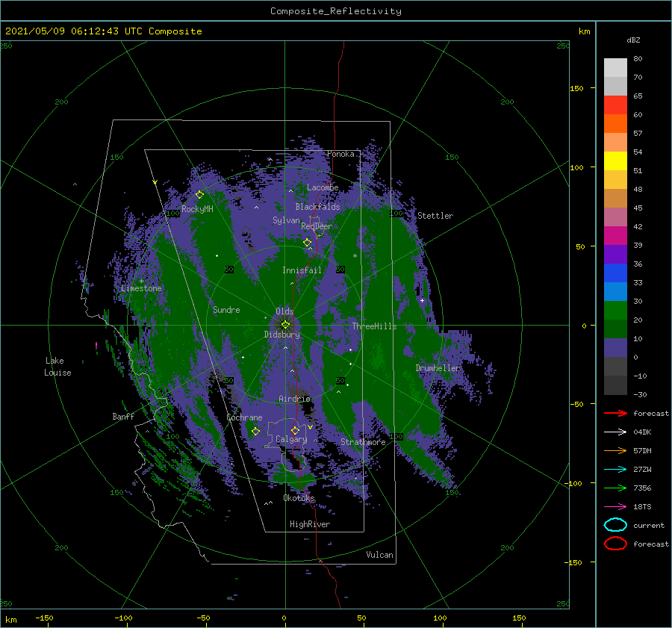Click the Vulcan label
The width and height of the screenshot is (672, 628).
[x=379, y=555]
